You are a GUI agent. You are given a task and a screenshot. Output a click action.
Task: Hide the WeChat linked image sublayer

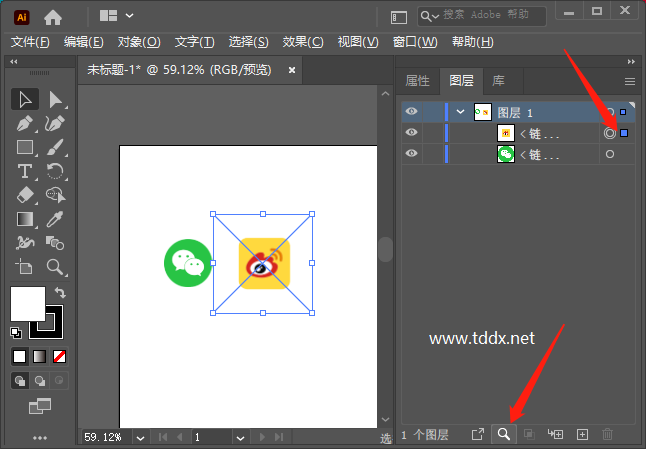pyautogui.click(x=411, y=154)
